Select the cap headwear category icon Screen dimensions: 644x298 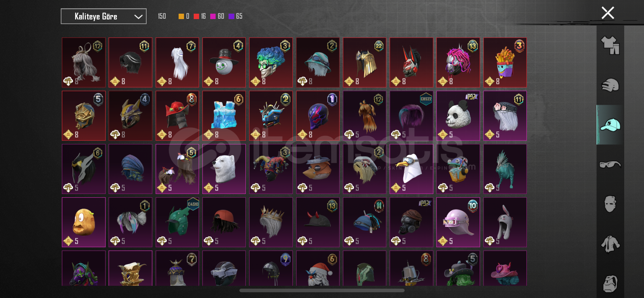610,125
